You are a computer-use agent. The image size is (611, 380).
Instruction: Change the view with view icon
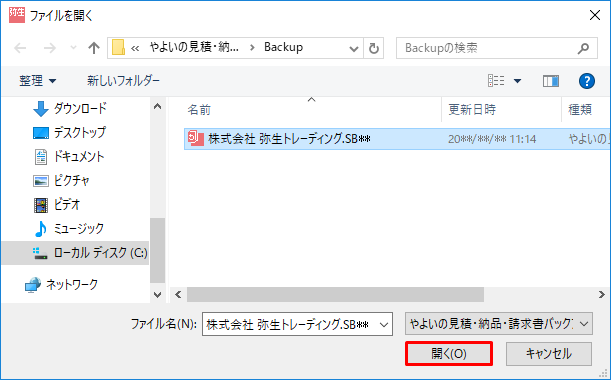496,81
